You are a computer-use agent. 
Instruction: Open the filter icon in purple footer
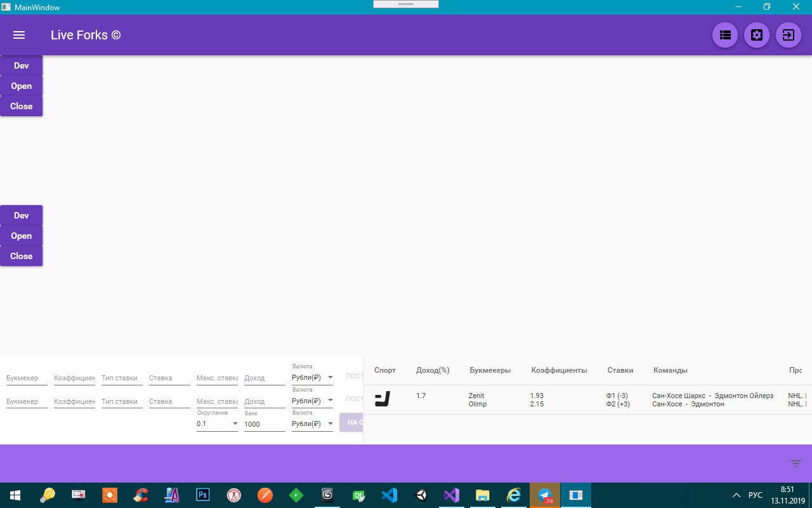796,464
